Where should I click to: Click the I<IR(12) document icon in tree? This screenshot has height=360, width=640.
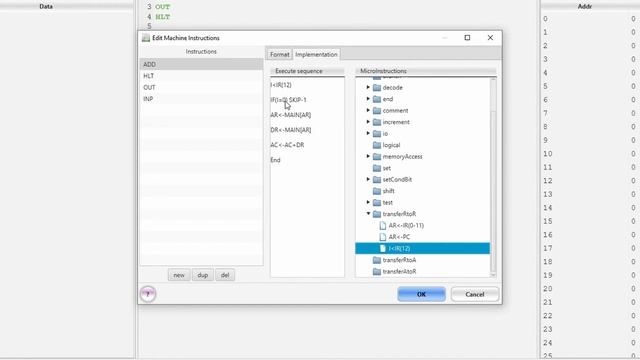(383, 248)
